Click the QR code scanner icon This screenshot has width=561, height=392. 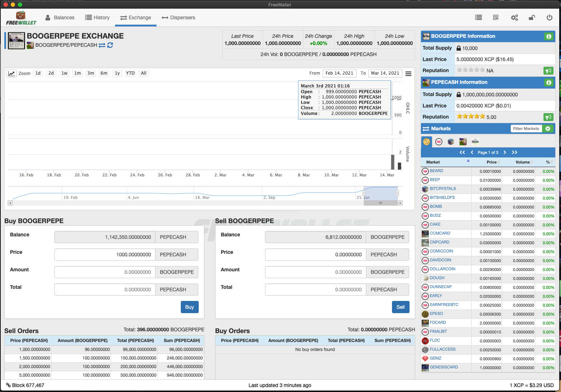coord(496,17)
